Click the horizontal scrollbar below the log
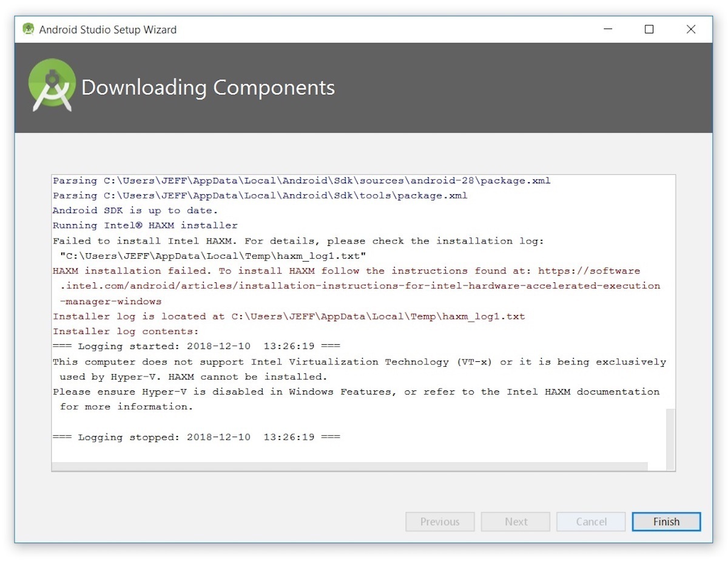Image resolution: width=728 pixels, height=561 pixels. pyautogui.click(x=349, y=466)
